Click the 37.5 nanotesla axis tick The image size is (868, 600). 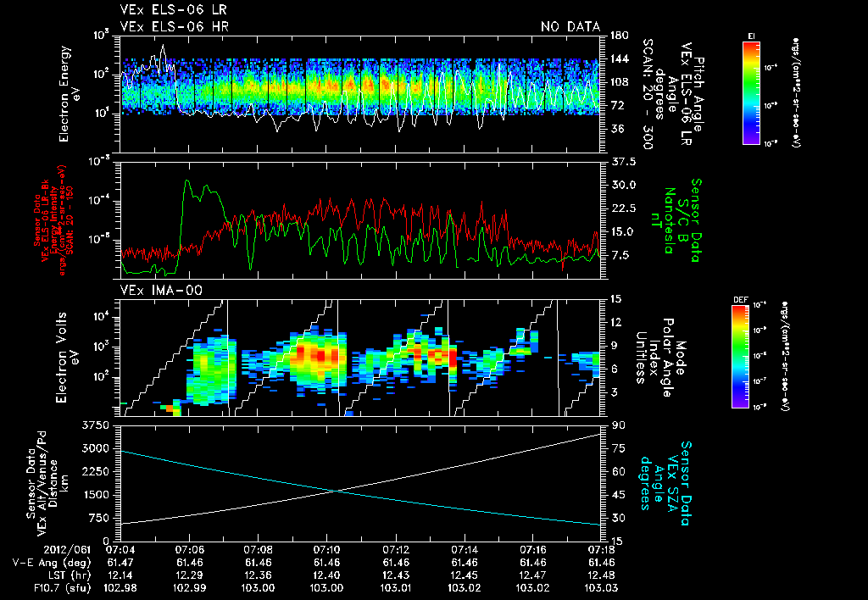623,162
